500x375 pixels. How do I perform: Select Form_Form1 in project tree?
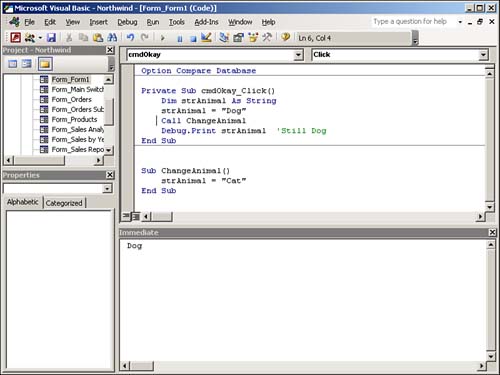point(70,80)
